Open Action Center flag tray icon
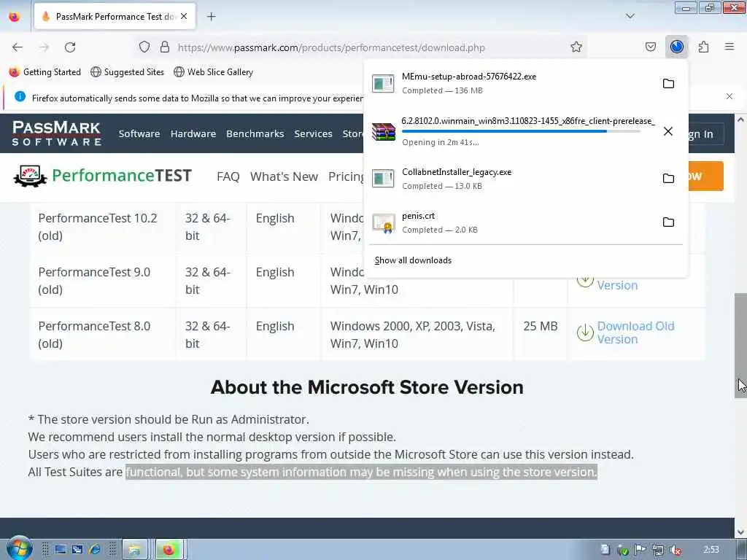This screenshot has width=747, height=560. pos(640,550)
